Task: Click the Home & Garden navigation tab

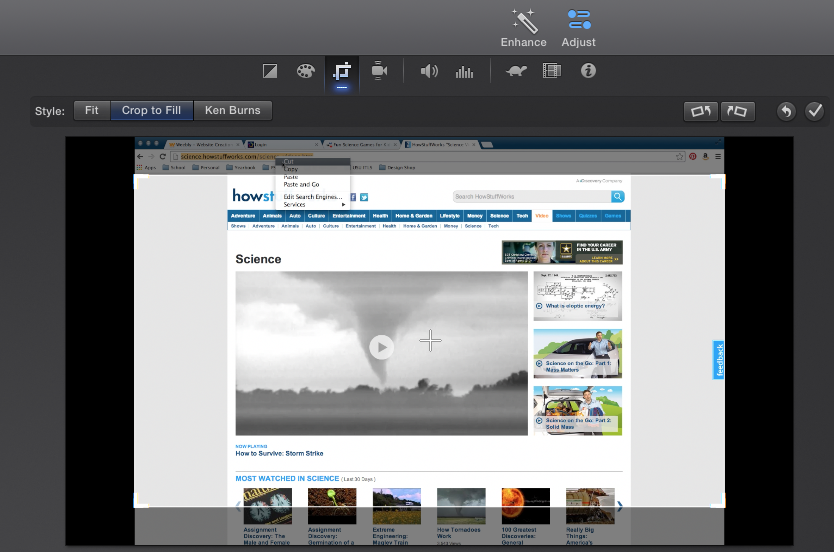Action: tap(413, 216)
